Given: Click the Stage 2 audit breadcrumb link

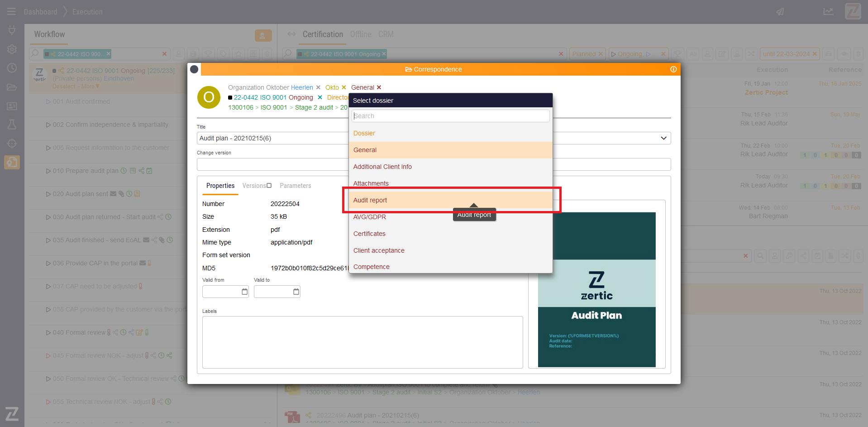Looking at the screenshot, I should [314, 107].
